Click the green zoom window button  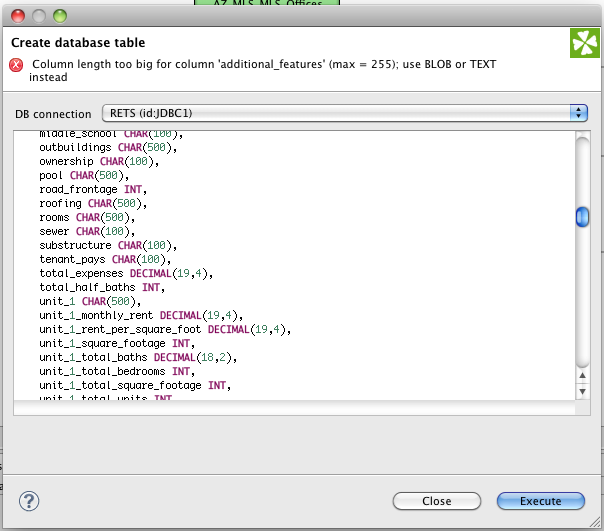pyautogui.click(x=60, y=16)
